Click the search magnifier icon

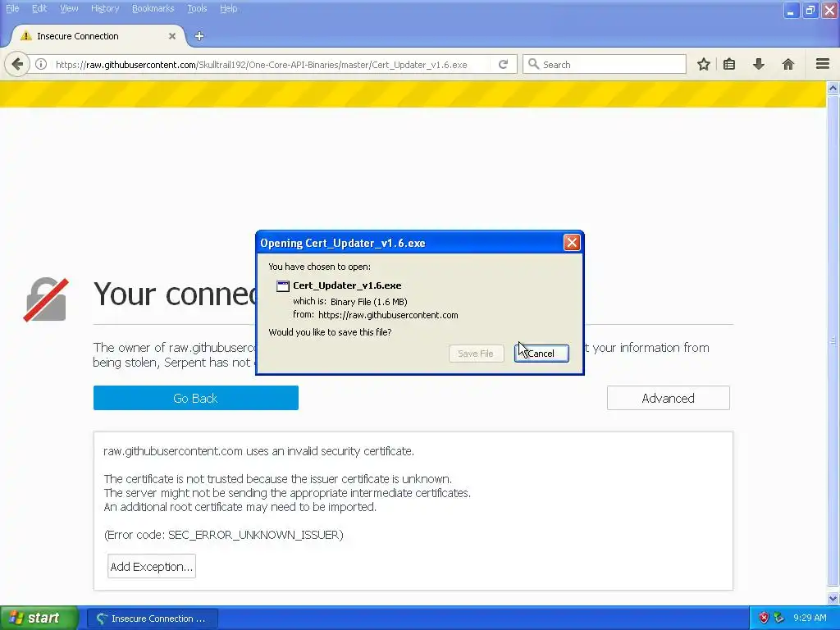pos(533,64)
